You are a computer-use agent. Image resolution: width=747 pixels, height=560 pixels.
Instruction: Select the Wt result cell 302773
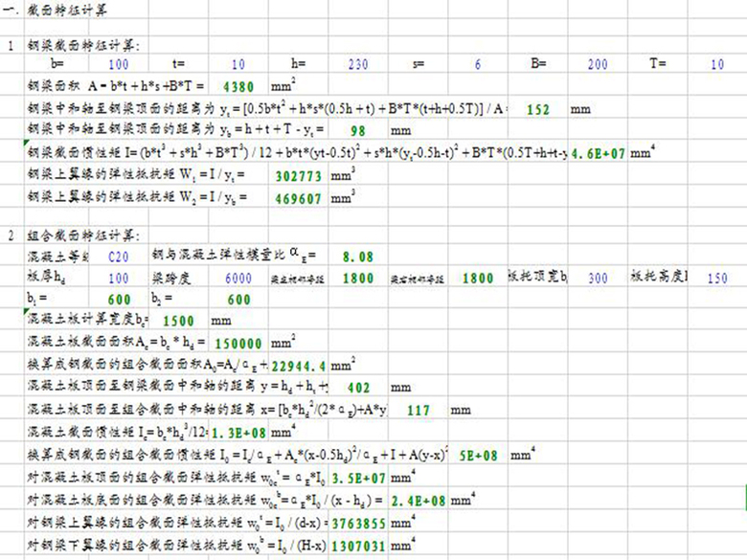click(x=297, y=177)
